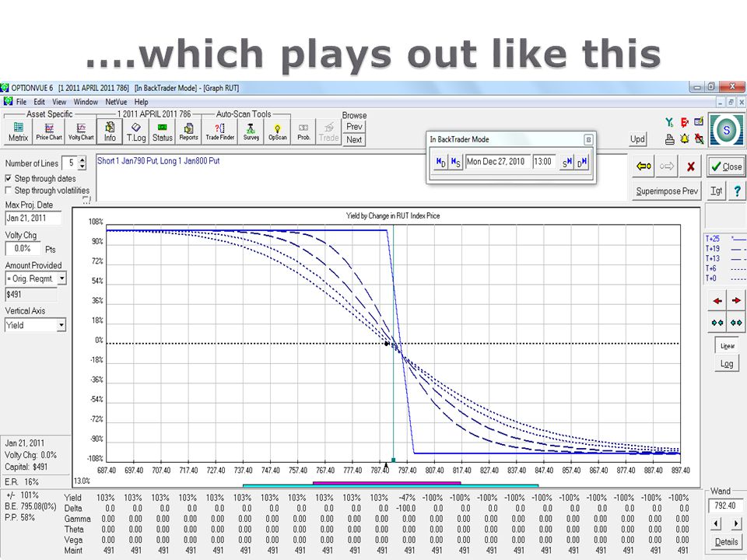Open the Help menu
This screenshot has height=560, width=747.
141,102
